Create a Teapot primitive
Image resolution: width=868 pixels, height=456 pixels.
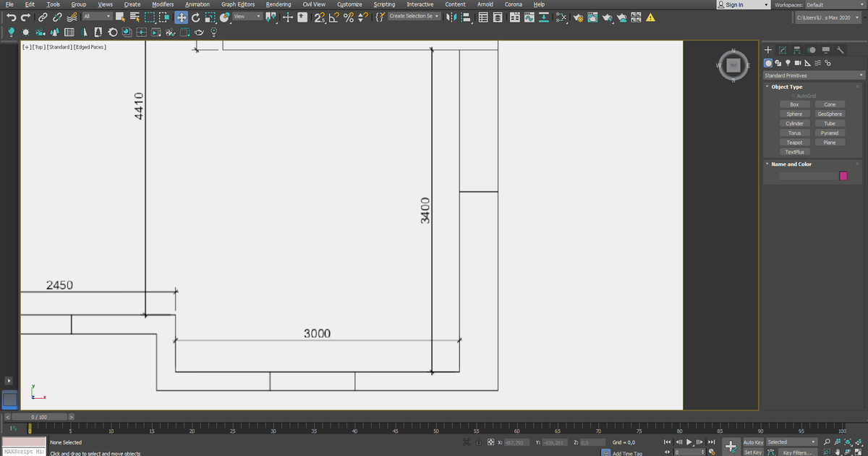794,143
